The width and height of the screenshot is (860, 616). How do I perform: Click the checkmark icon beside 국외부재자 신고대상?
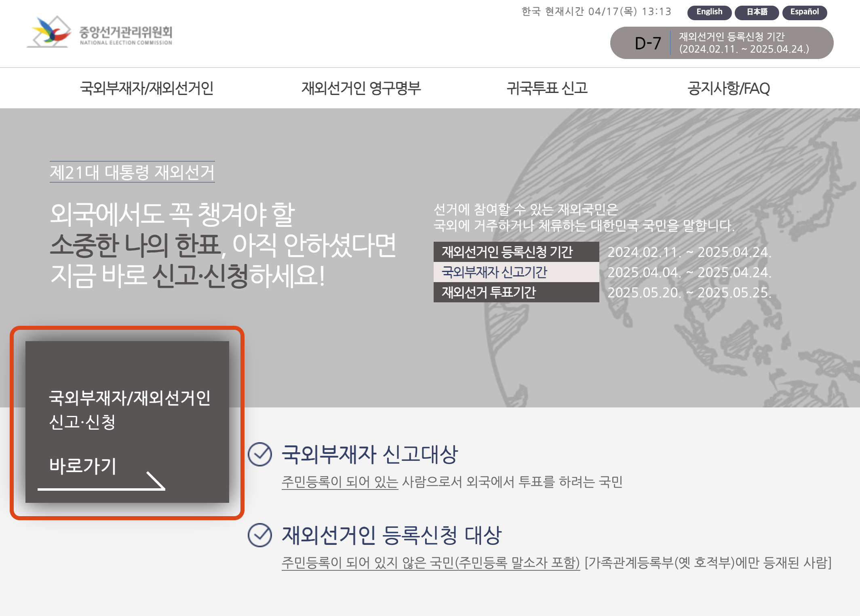coord(260,454)
